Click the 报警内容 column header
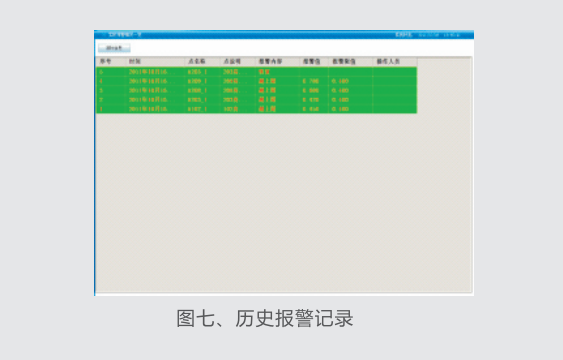 tap(277, 62)
